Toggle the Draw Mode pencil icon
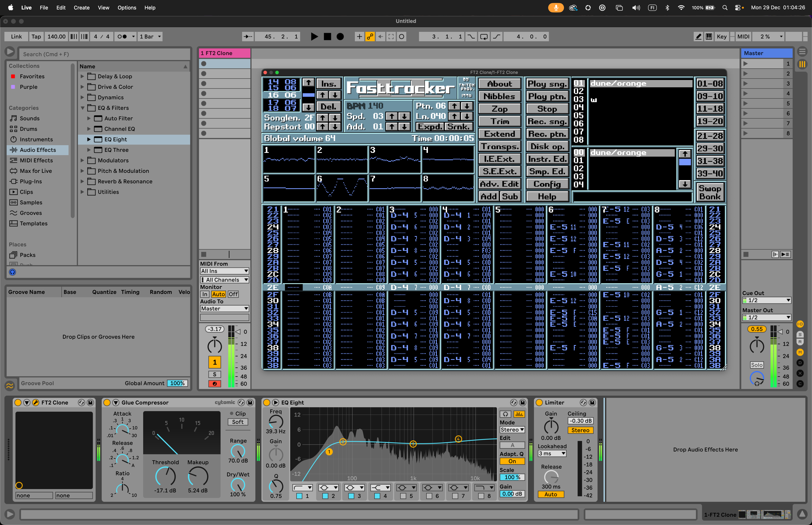 coord(698,37)
